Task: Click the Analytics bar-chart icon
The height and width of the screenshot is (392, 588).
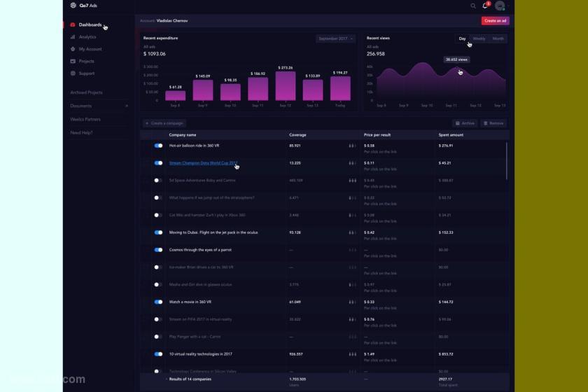Action: tap(73, 37)
